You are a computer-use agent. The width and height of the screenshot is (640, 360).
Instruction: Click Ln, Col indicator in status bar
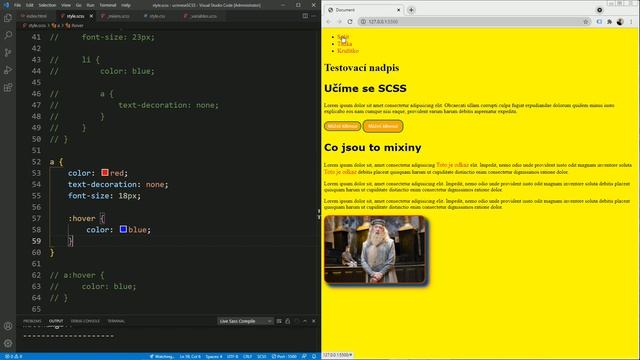click(190, 356)
